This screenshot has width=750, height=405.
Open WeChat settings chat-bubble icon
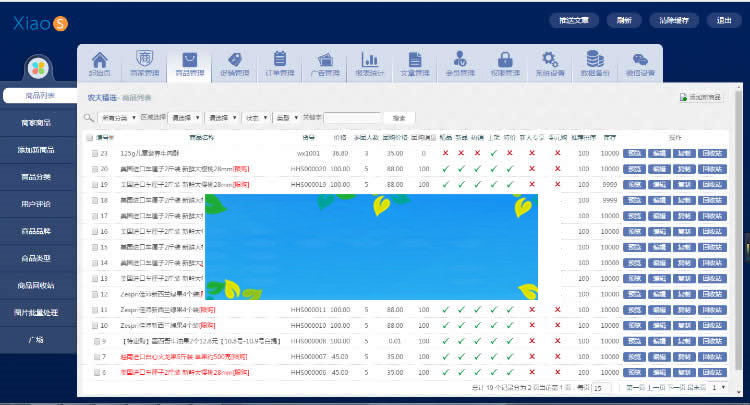[639, 60]
